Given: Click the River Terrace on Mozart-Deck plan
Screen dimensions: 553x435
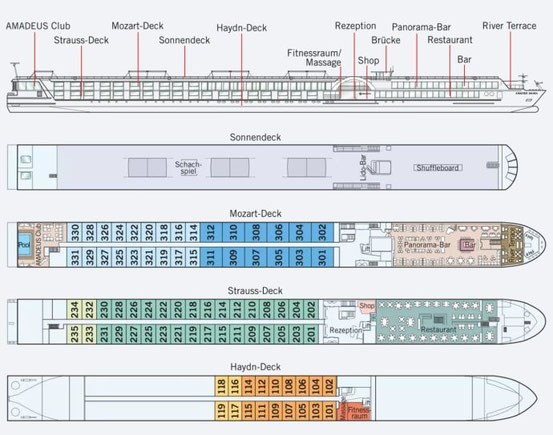Looking at the screenshot, I should (x=512, y=244).
